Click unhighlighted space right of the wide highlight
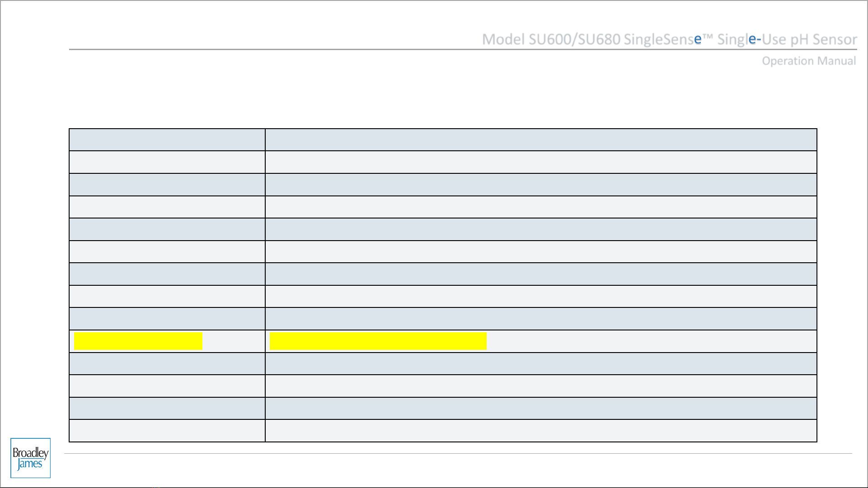 pos(651,341)
